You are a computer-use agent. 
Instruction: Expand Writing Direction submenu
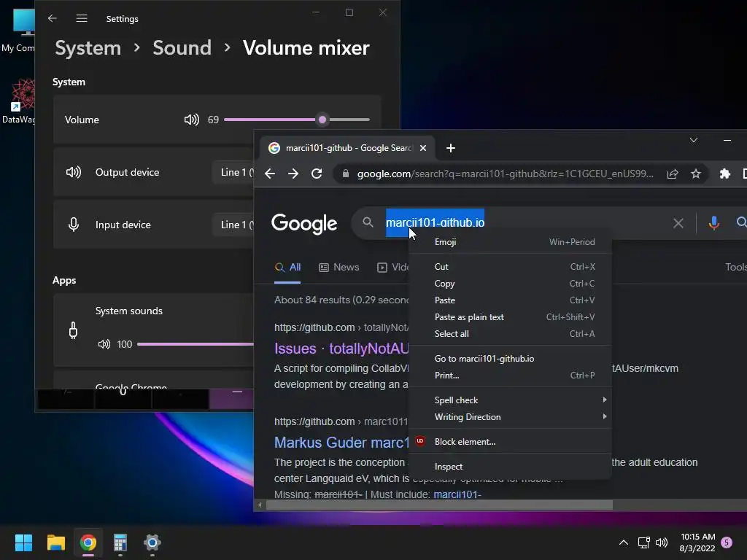[510, 416]
